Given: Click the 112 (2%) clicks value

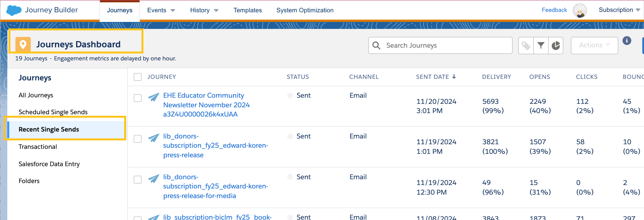Looking at the screenshot, I should coord(585,106).
